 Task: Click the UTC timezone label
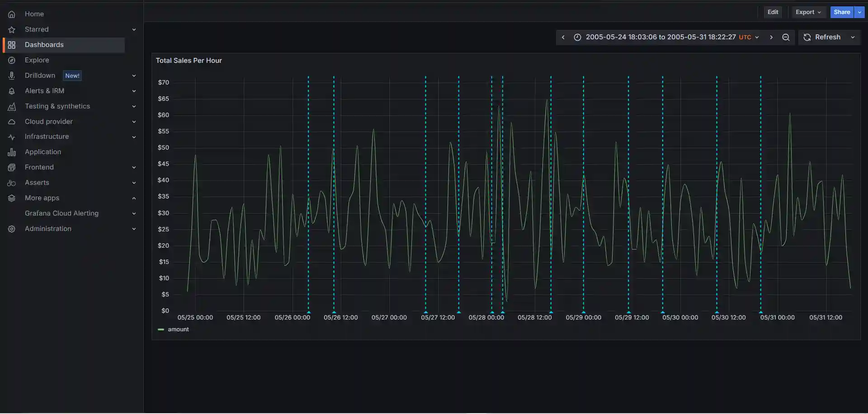click(745, 37)
